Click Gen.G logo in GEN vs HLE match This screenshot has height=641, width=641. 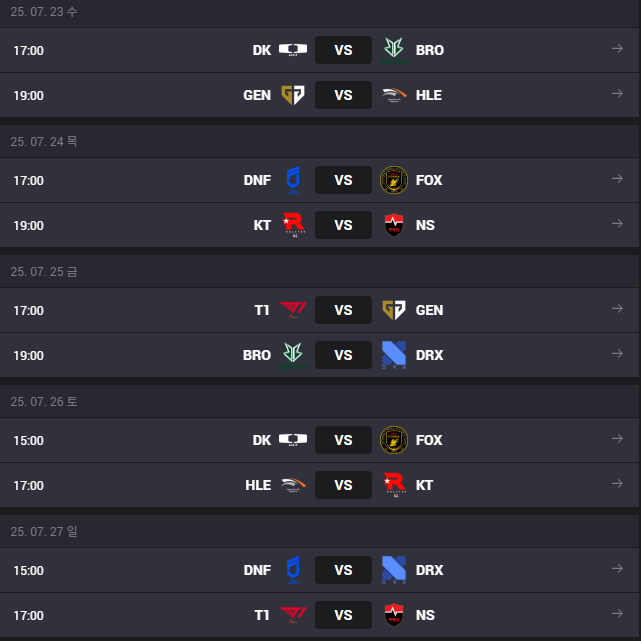pos(293,95)
